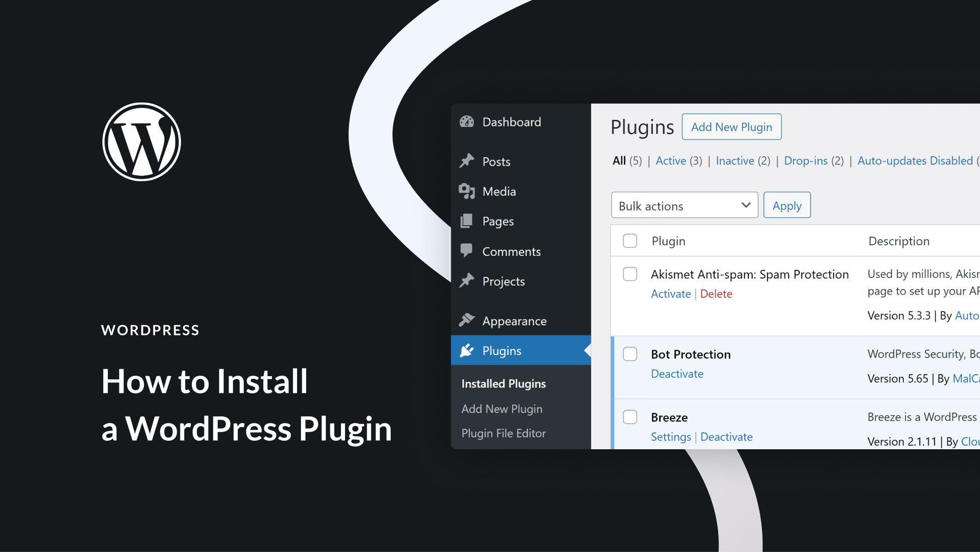The height and width of the screenshot is (552, 980).
Task: Click the Appearance menu icon
Action: coord(466,320)
